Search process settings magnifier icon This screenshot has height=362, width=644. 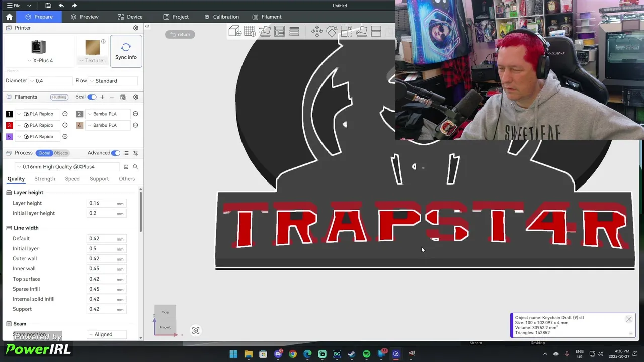click(x=135, y=167)
